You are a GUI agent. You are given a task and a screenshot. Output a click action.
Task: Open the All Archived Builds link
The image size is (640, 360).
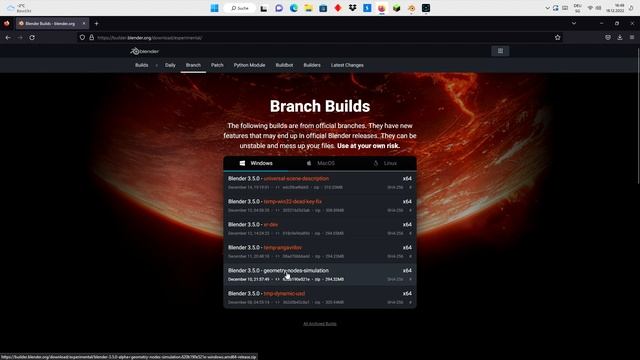(x=320, y=324)
